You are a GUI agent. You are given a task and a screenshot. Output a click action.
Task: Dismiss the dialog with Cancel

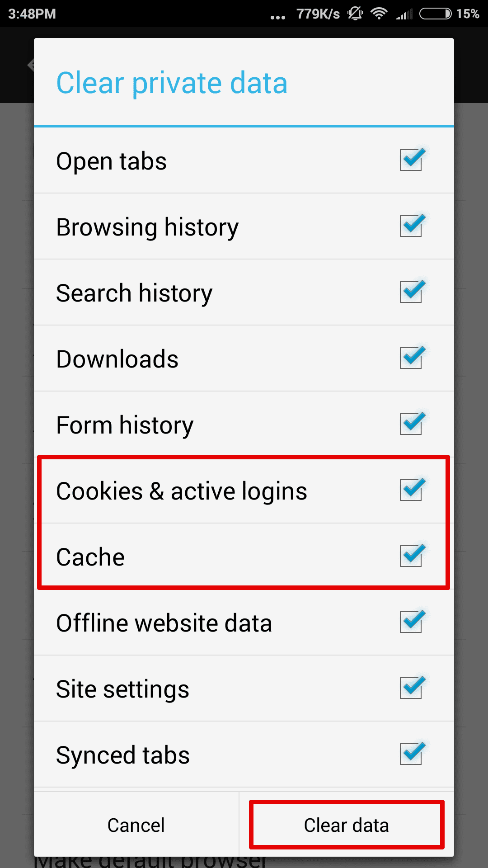(x=136, y=824)
